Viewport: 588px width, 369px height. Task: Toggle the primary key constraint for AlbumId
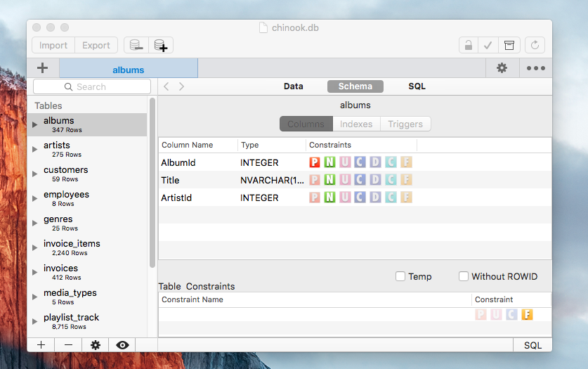[x=315, y=162]
